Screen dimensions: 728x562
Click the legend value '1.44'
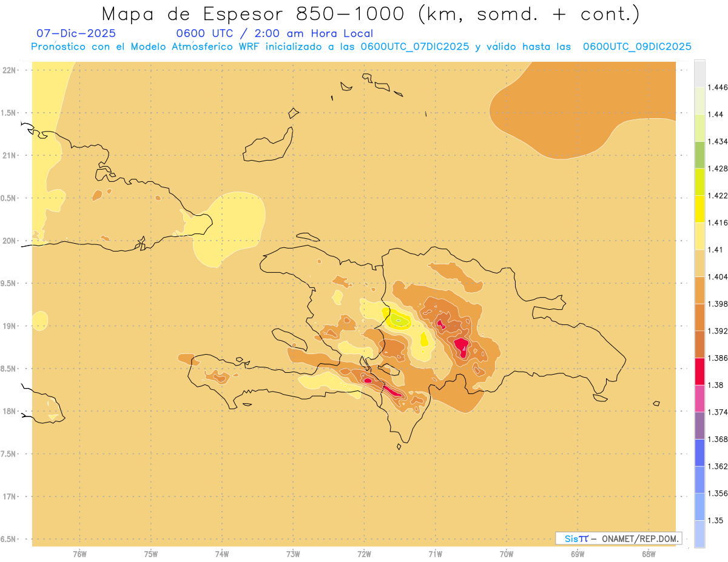715,114
